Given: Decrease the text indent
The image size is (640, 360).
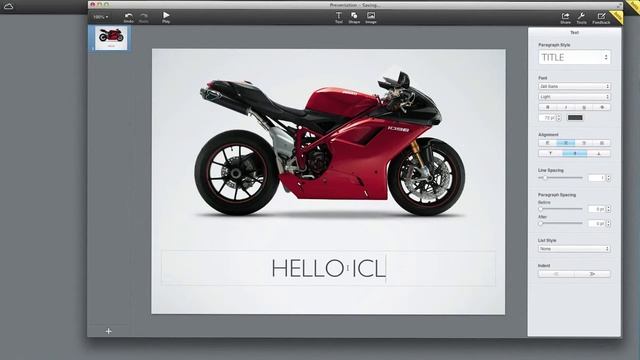Looking at the screenshot, I should pos(556,274).
